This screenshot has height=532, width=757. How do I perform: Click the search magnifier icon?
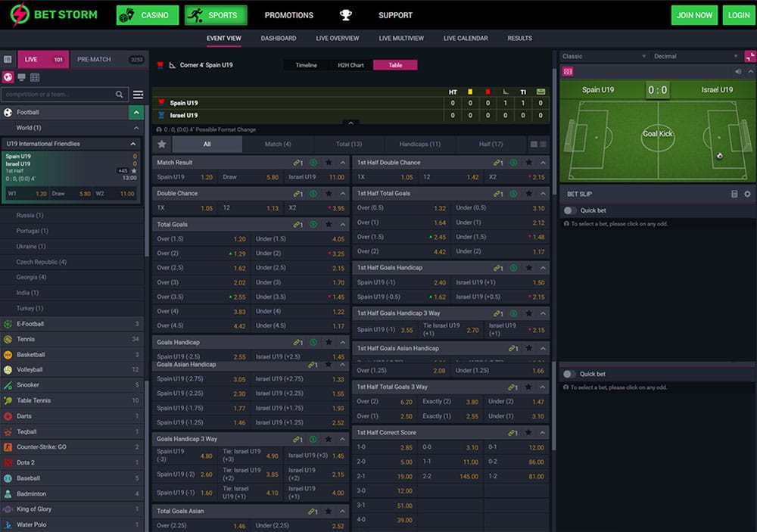[x=120, y=94]
